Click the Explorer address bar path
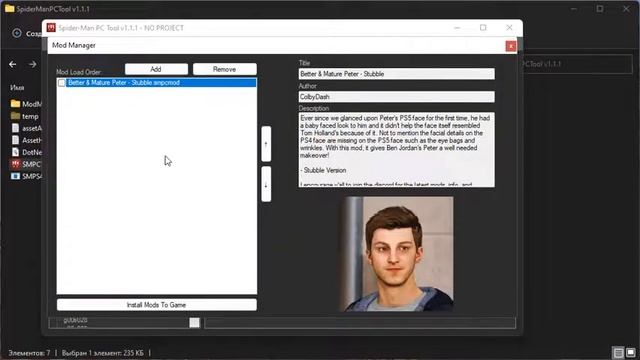The width and height of the screenshot is (640, 360). (x=577, y=64)
